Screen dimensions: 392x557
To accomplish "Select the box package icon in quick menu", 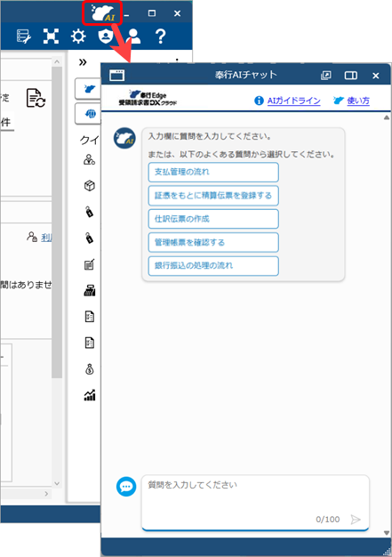I will 90,185.
